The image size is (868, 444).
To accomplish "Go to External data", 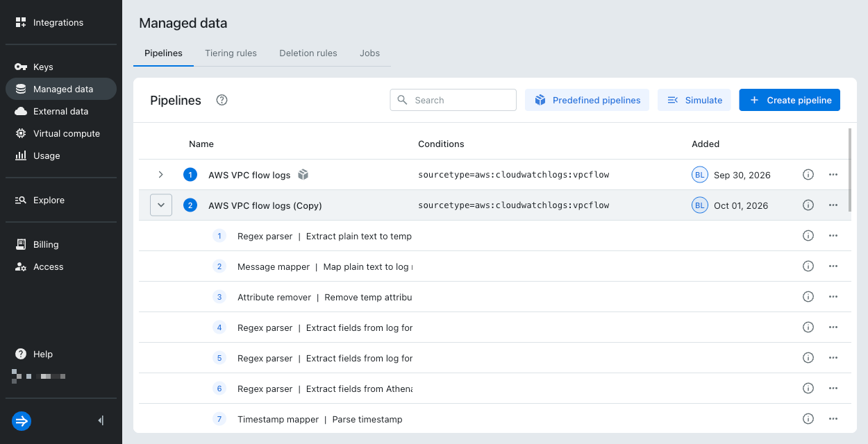I will (x=61, y=111).
